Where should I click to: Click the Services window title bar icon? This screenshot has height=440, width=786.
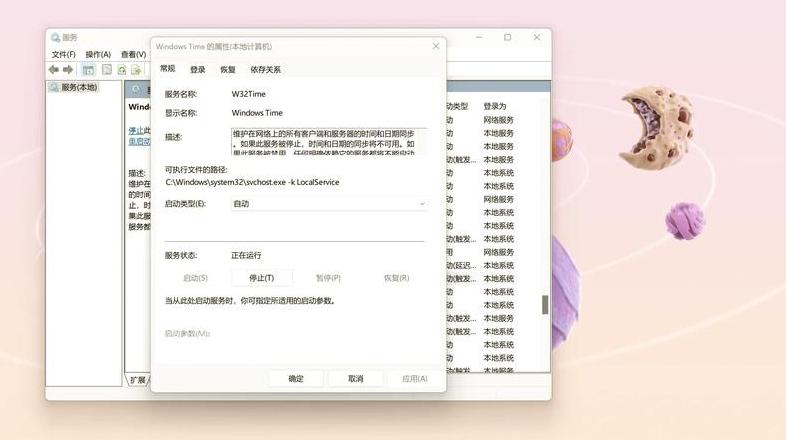(55, 38)
